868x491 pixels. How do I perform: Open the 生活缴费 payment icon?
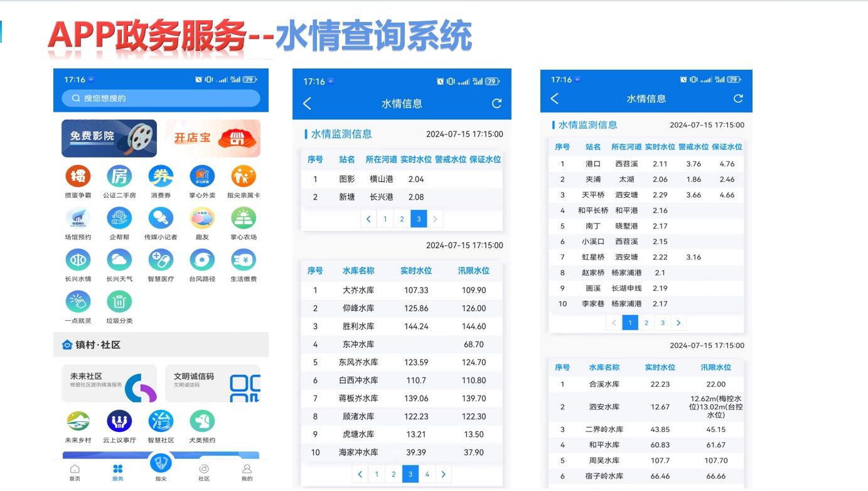(244, 260)
